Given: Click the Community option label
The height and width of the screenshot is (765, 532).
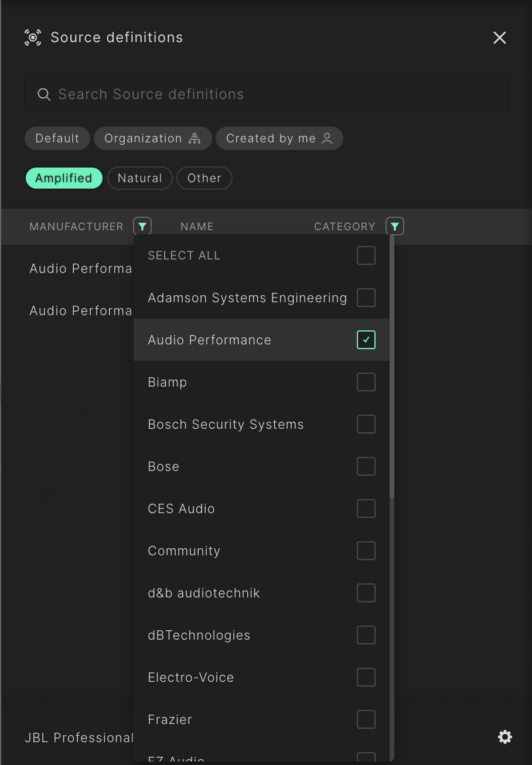Looking at the screenshot, I should click(x=184, y=551).
